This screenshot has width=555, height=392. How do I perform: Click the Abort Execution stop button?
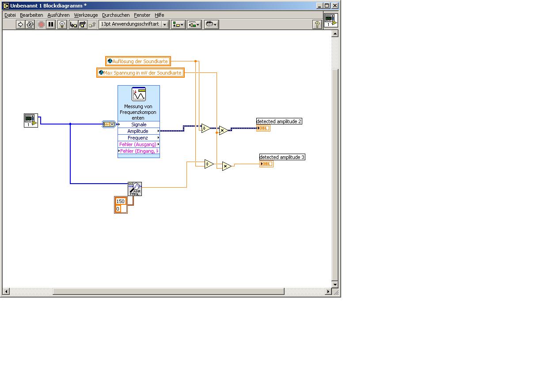[x=41, y=25]
